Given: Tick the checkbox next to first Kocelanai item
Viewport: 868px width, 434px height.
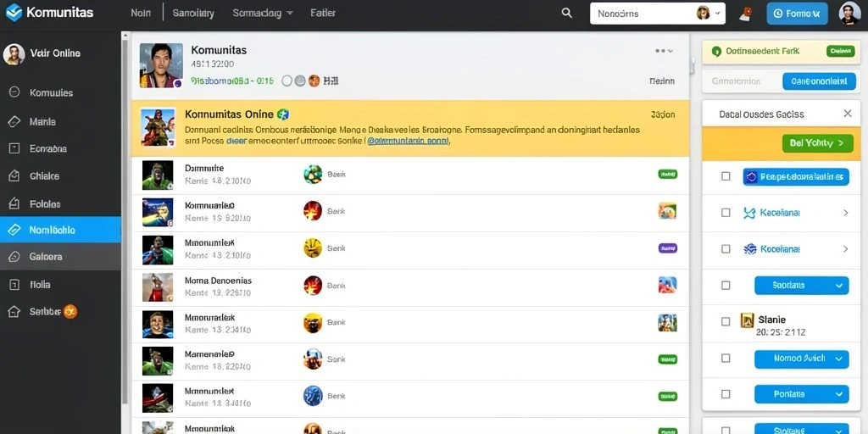Looking at the screenshot, I should click(x=726, y=213).
